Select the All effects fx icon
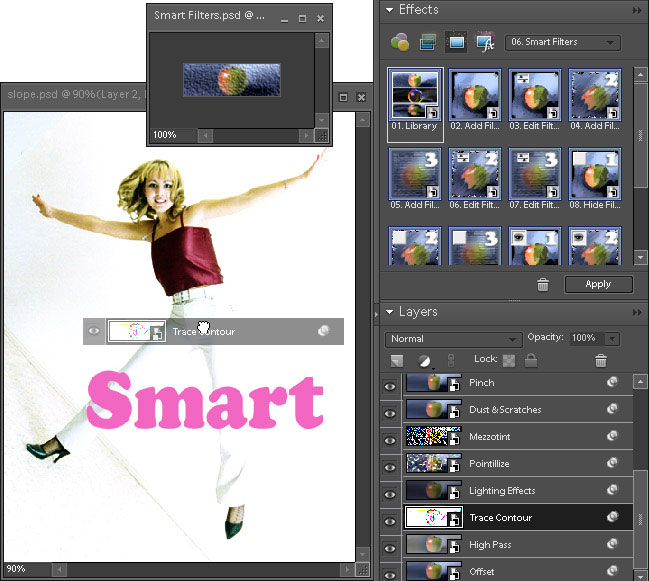This screenshot has height=581, width=649. point(485,42)
